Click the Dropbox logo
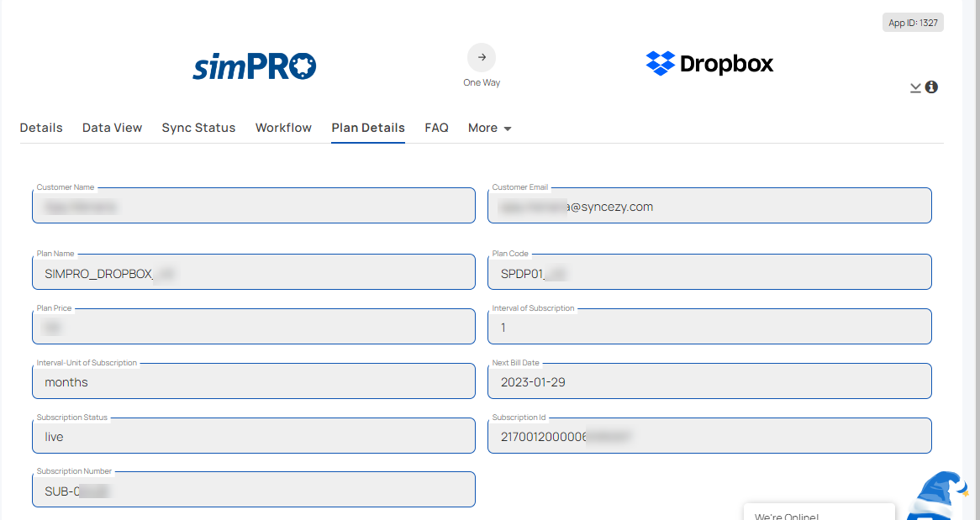The image size is (980, 520). (709, 63)
